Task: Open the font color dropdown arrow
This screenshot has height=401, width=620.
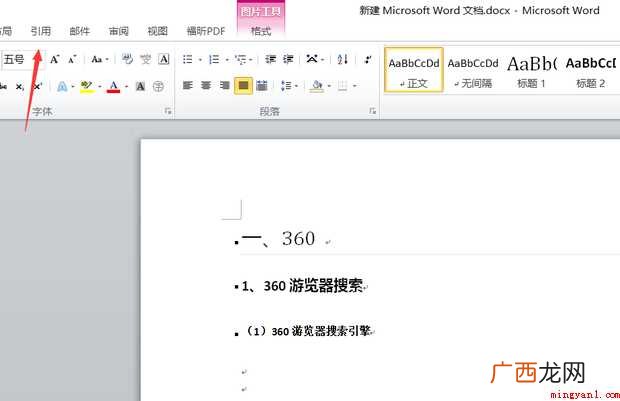Action: (x=127, y=87)
